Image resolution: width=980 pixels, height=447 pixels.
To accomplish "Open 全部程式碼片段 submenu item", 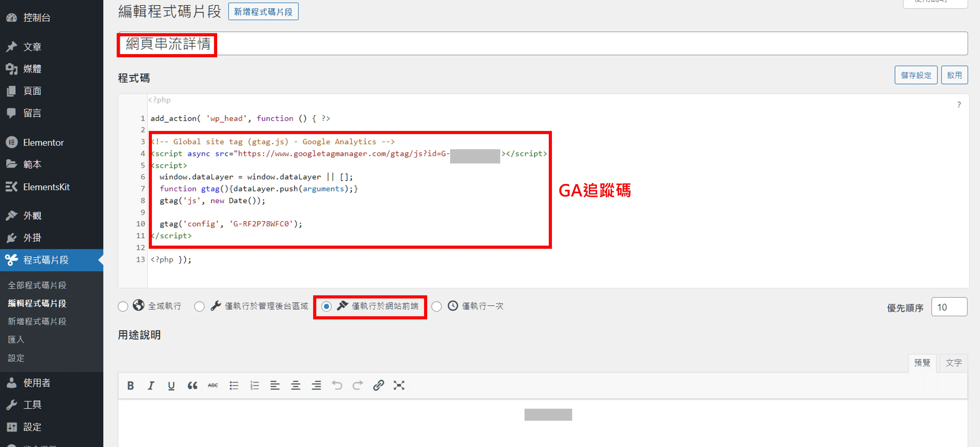I will 37,285.
